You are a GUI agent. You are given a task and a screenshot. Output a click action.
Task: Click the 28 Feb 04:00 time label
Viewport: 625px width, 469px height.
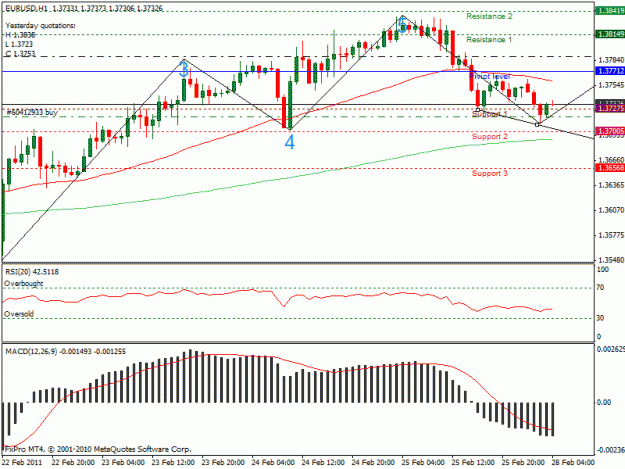[x=573, y=463]
